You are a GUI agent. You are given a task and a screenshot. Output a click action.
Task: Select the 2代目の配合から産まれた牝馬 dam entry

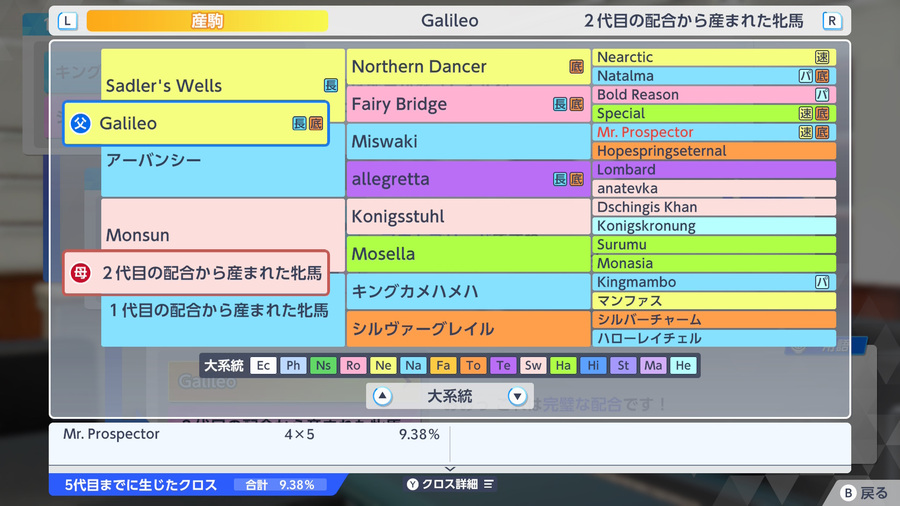tap(196, 273)
